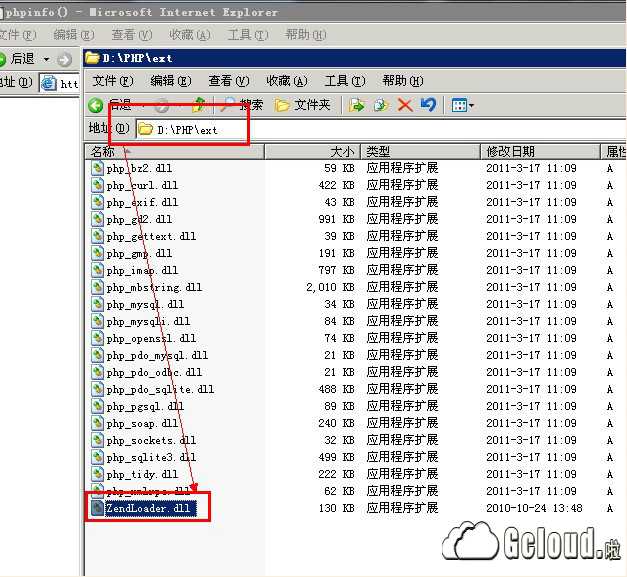Screen dimensions: 627x577
Task: Select php_pdo_mysql.dll file icon
Action: (x=97, y=355)
